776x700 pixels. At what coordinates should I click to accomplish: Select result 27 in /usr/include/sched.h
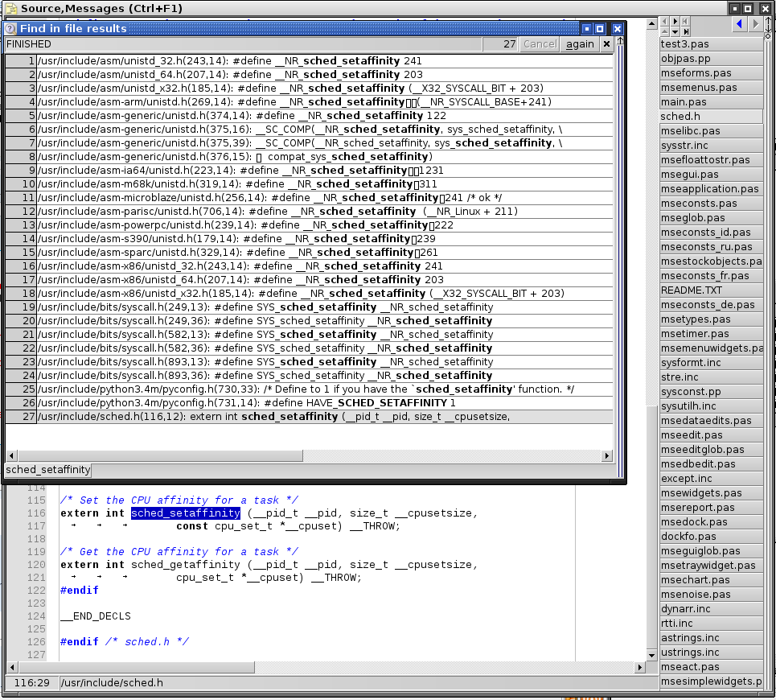point(273,417)
